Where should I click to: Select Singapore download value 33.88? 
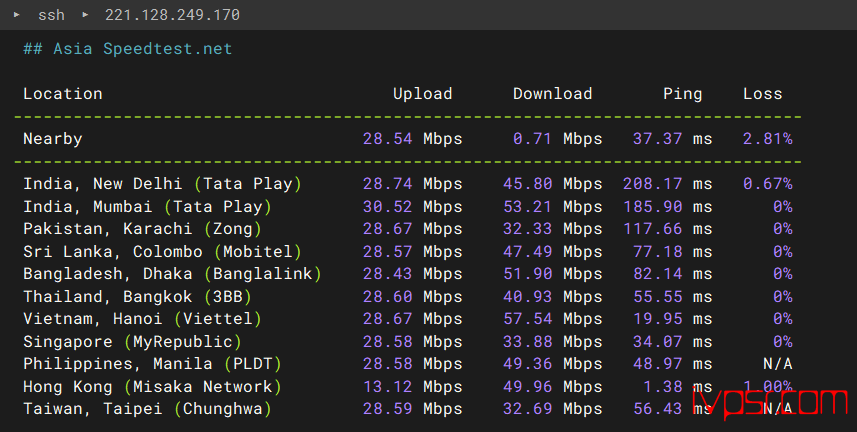tap(527, 342)
